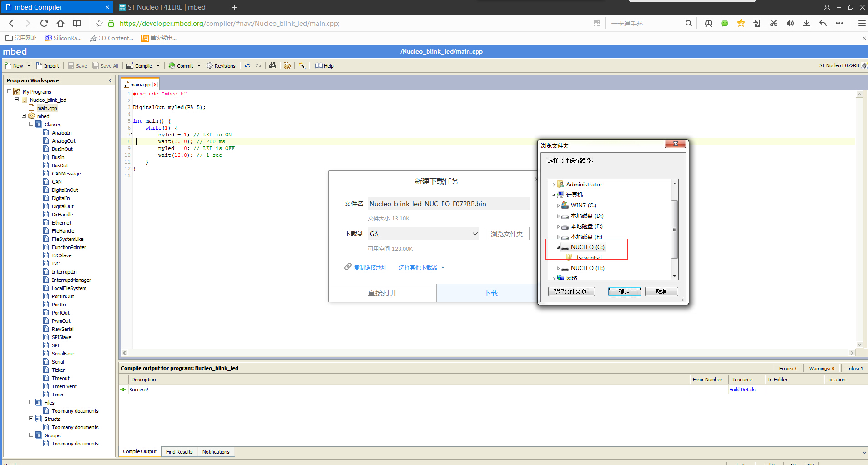Click the Save toolbar button
This screenshot has height=465, width=868.
coord(77,66)
